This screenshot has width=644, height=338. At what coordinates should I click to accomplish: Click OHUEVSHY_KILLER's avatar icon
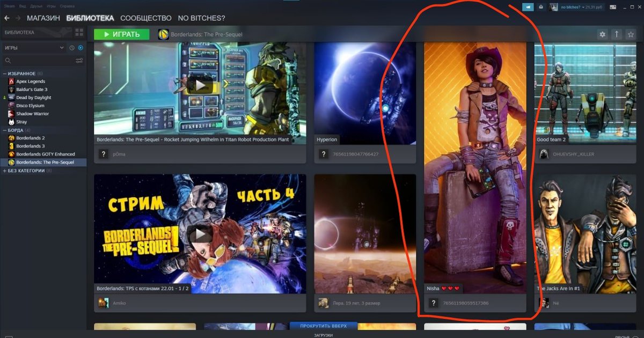click(x=544, y=154)
